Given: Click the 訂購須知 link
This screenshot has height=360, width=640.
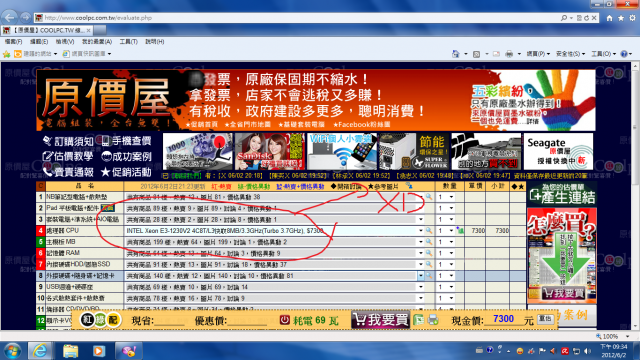Looking at the screenshot, I should click(x=68, y=141).
